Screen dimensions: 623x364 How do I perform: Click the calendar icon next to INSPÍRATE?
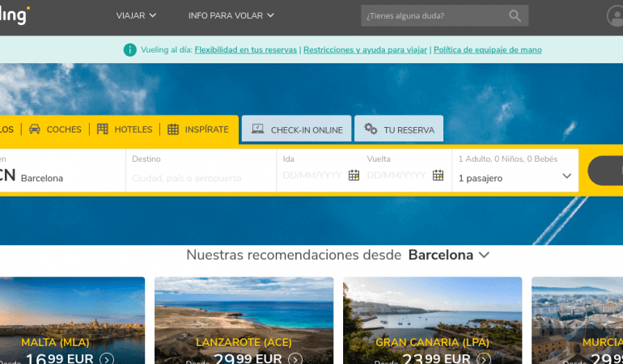point(173,129)
